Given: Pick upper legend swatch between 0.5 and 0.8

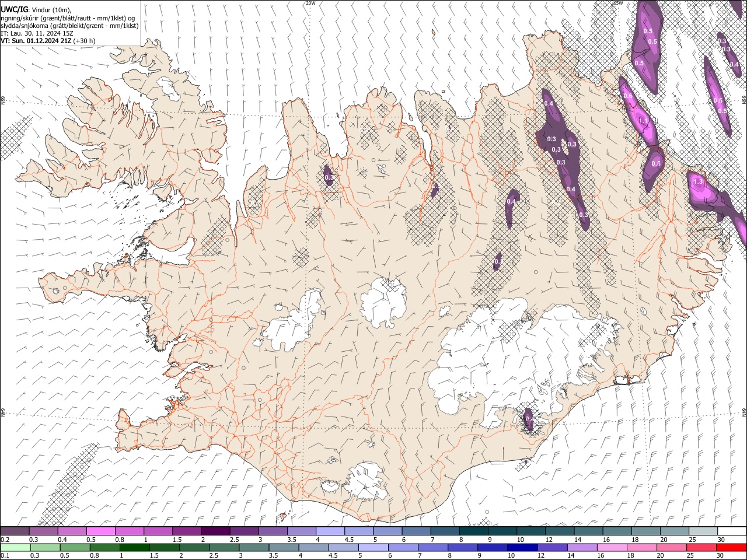Looking at the screenshot, I should pyautogui.click(x=101, y=531).
